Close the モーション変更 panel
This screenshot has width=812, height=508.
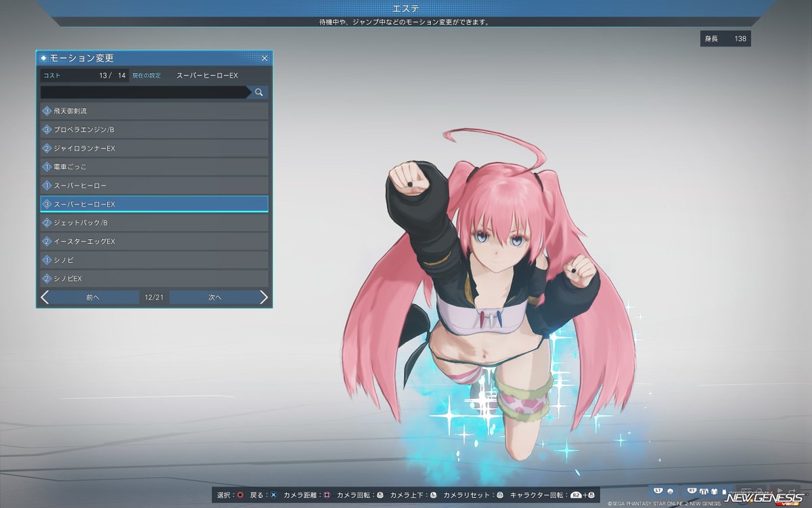point(265,58)
